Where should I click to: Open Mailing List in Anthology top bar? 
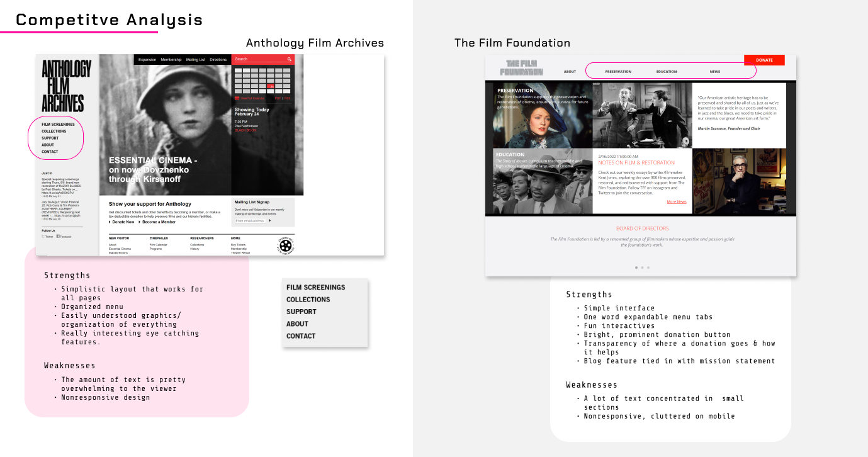pyautogui.click(x=196, y=59)
